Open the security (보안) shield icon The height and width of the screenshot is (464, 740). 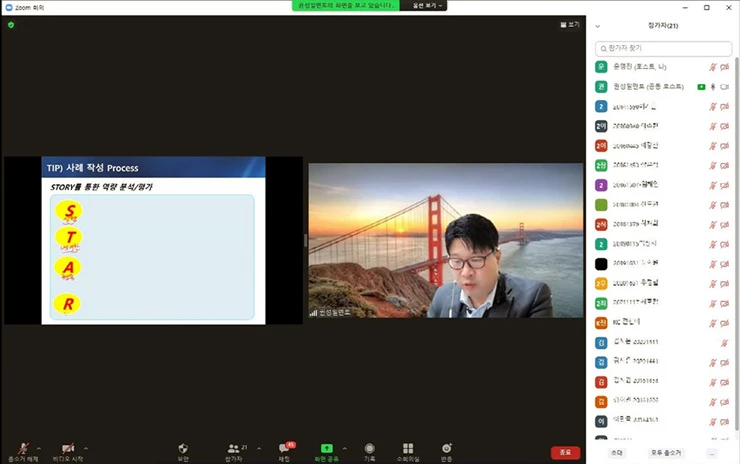pyautogui.click(x=182, y=448)
